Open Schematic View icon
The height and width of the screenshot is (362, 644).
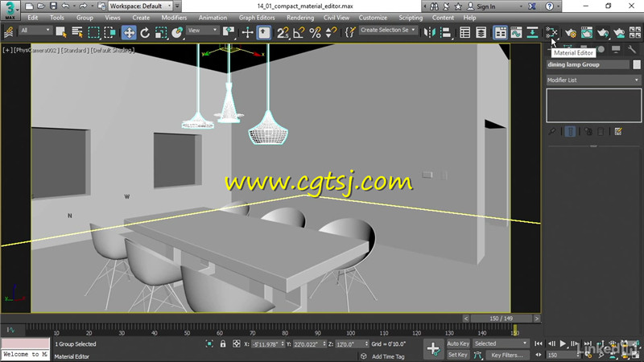tap(532, 32)
